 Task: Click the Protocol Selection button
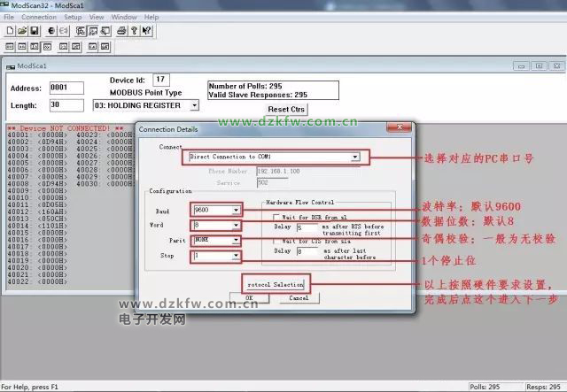pos(275,284)
